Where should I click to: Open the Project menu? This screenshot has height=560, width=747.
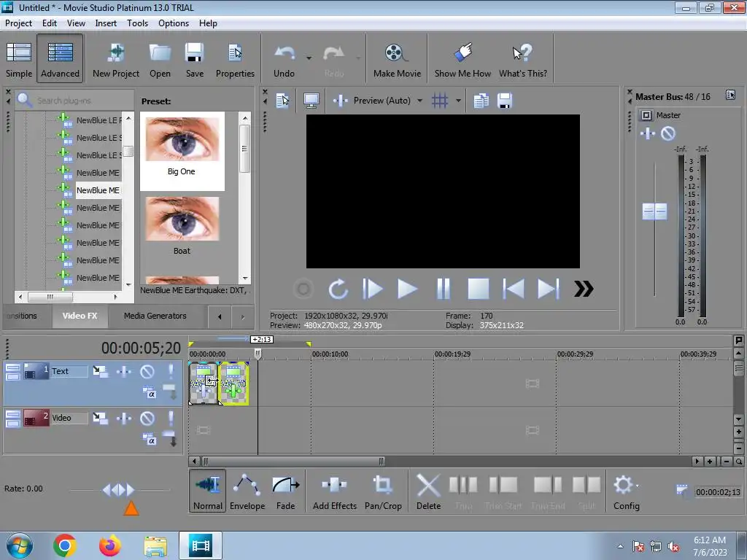click(x=18, y=23)
